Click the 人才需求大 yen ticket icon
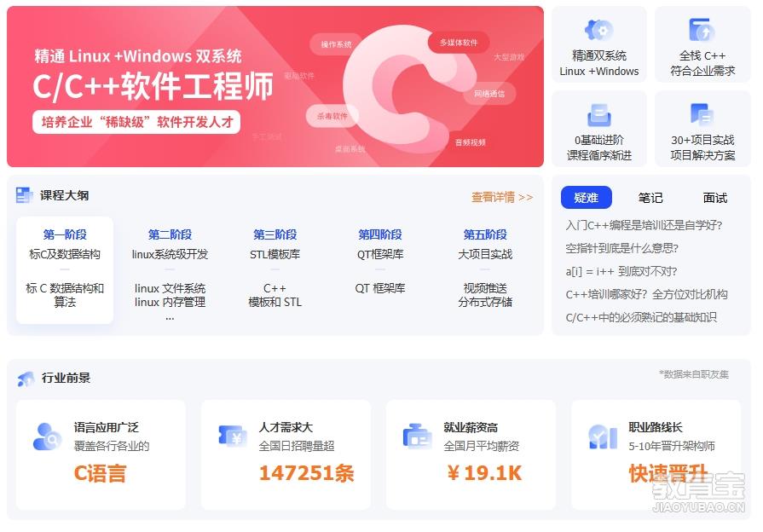The height and width of the screenshot is (532, 763). 232,437
